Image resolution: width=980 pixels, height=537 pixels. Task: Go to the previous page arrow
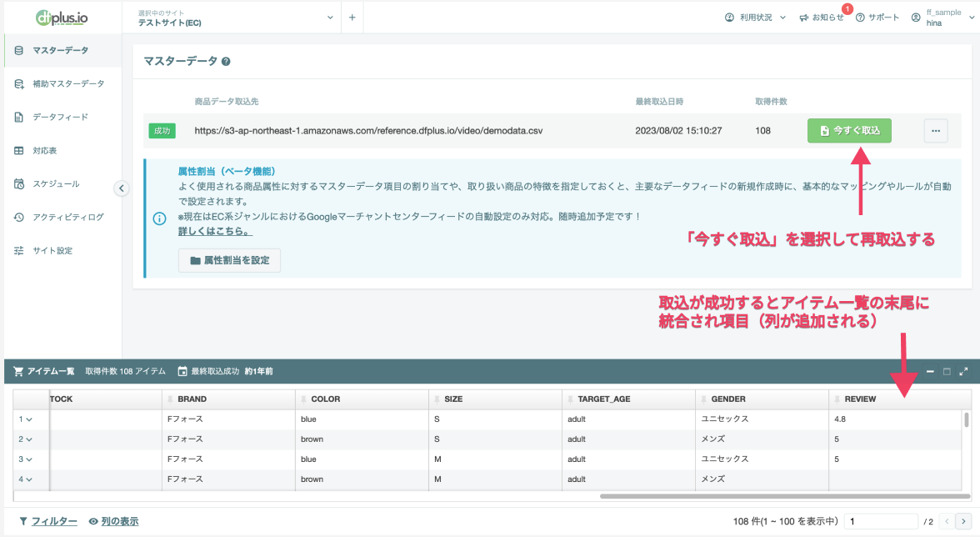tap(947, 521)
